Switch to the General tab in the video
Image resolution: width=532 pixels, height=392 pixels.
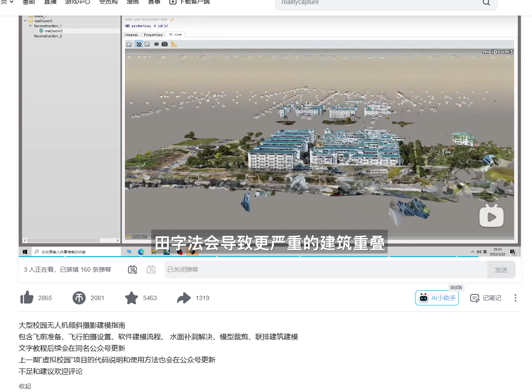click(131, 35)
